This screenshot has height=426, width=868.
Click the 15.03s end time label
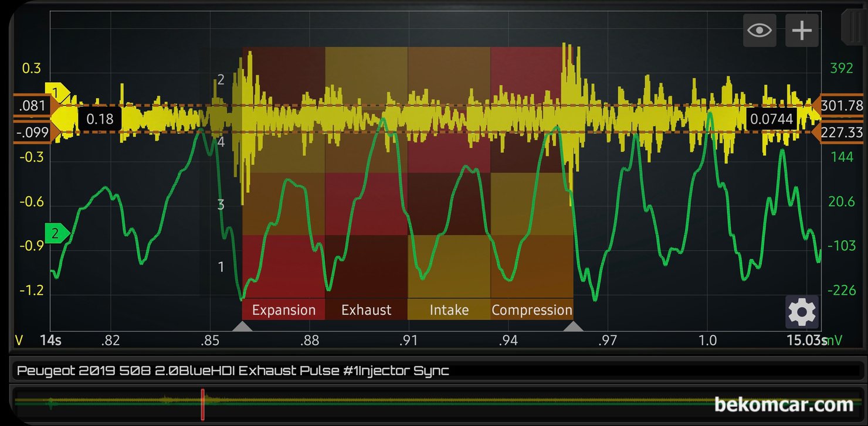point(807,340)
